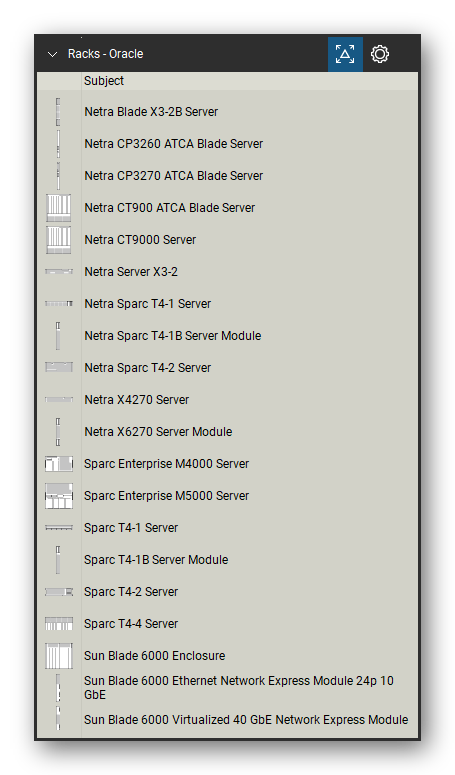The height and width of the screenshot is (775, 455).
Task: Select the Netra CT9000 Server shape icon
Action: pos(58,240)
